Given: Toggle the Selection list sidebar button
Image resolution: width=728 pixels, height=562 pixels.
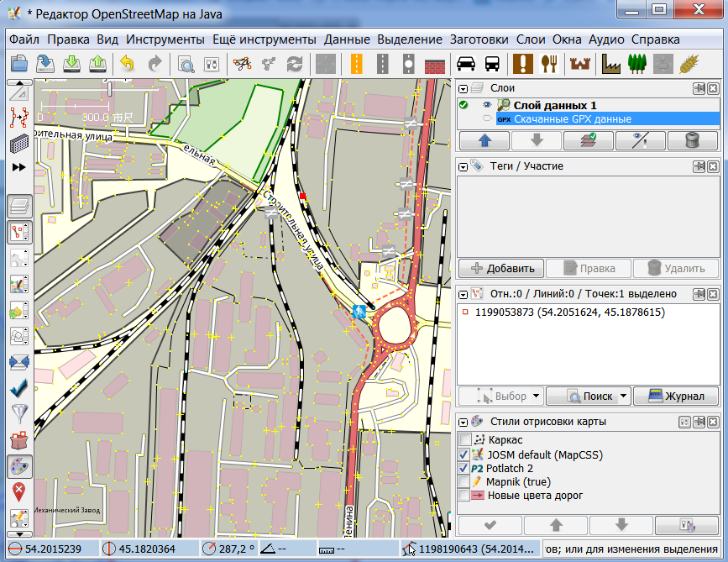Looking at the screenshot, I should pyautogui.click(x=19, y=232).
